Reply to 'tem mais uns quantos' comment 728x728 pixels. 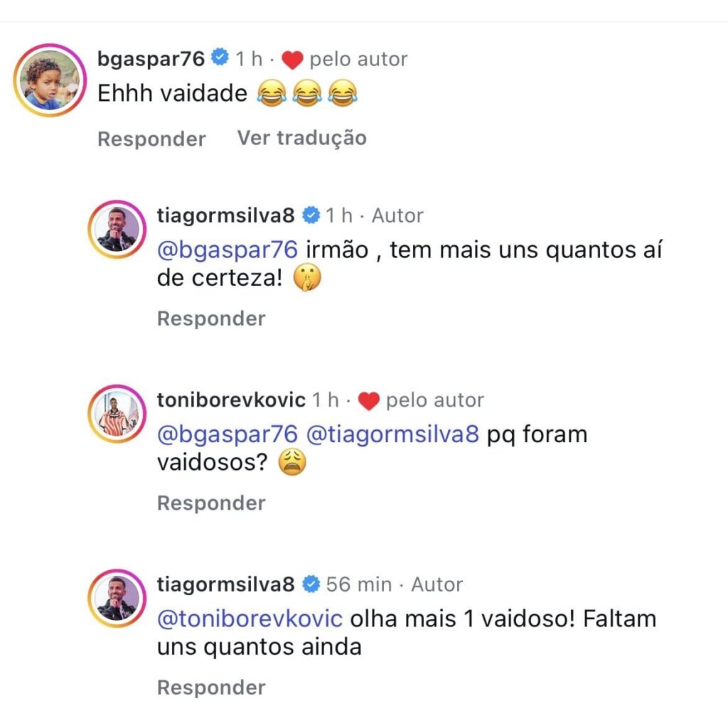(x=211, y=319)
